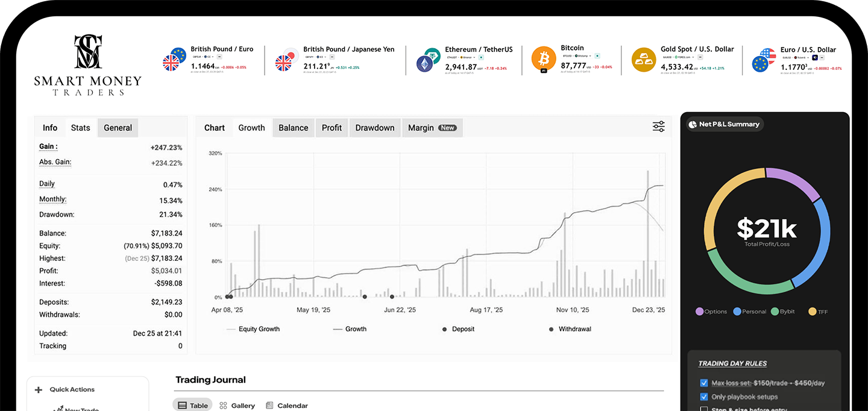Switch to the Drawdown tab
The height and width of the screenshot is (411, 868).
click(374, 127)
